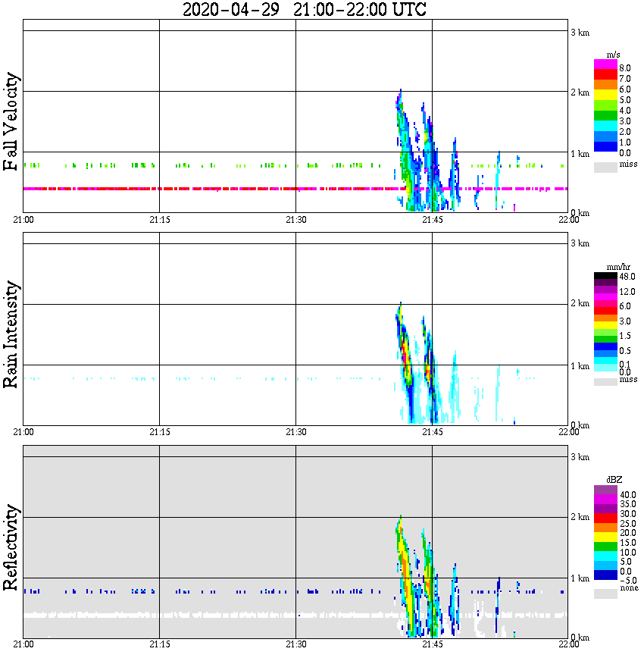Click the 1 km label of Rain Intensity panel

point(580,366)
